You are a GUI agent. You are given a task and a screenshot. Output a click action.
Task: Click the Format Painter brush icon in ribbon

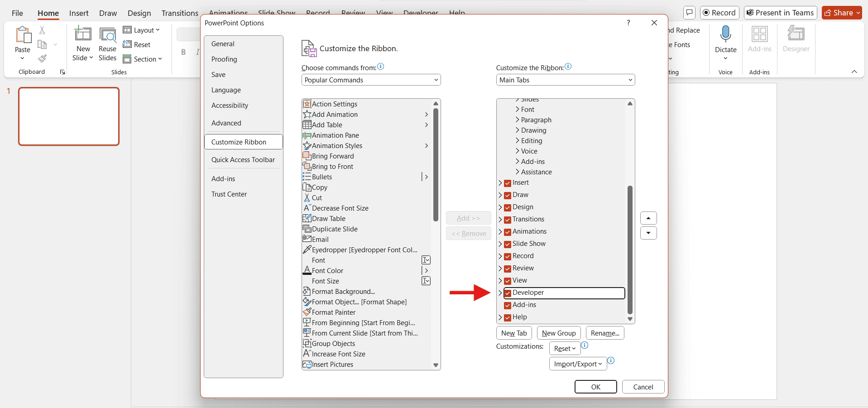(42, 58)
